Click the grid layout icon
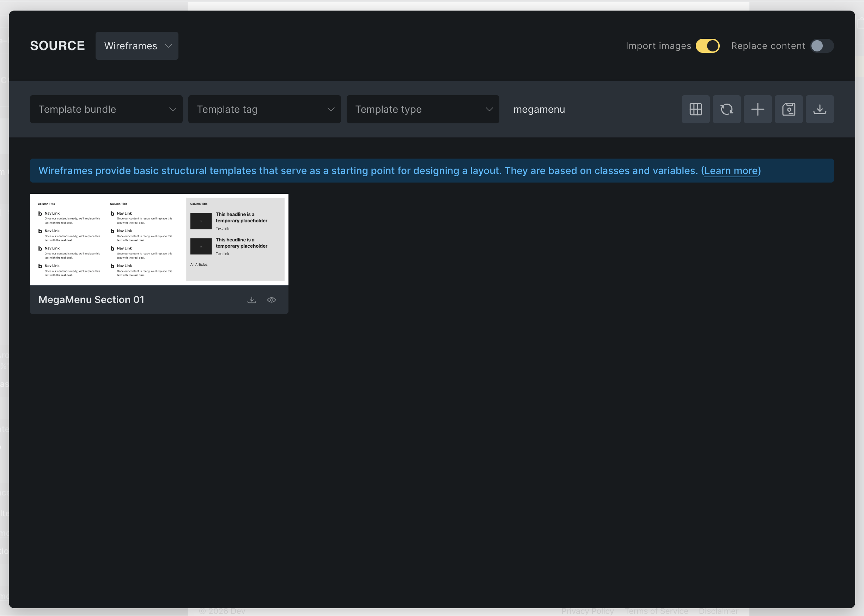This screenshot has height=616, width=864. pyautogui.click(x=695, y=109)
